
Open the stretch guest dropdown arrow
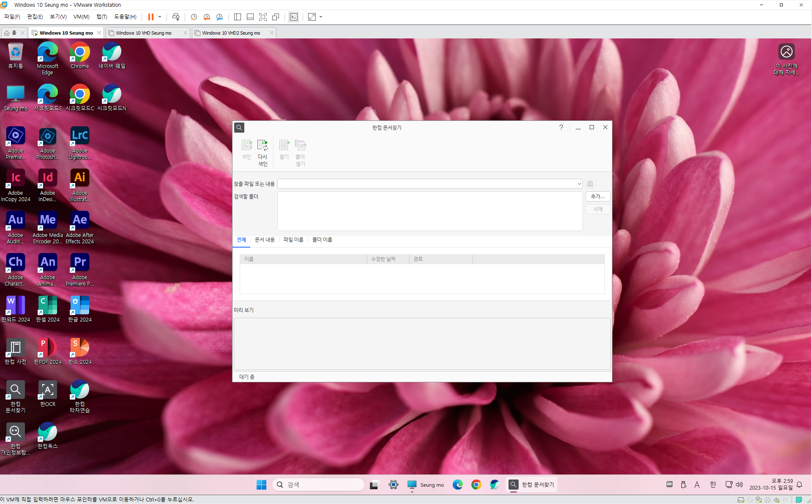tap(321, 17)
